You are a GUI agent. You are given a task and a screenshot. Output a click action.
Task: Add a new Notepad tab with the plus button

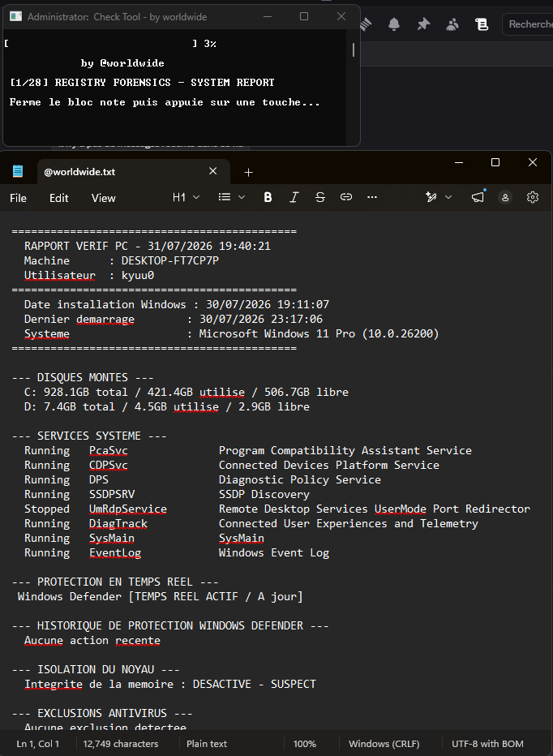pyautogui.click(x=248, y=172)
